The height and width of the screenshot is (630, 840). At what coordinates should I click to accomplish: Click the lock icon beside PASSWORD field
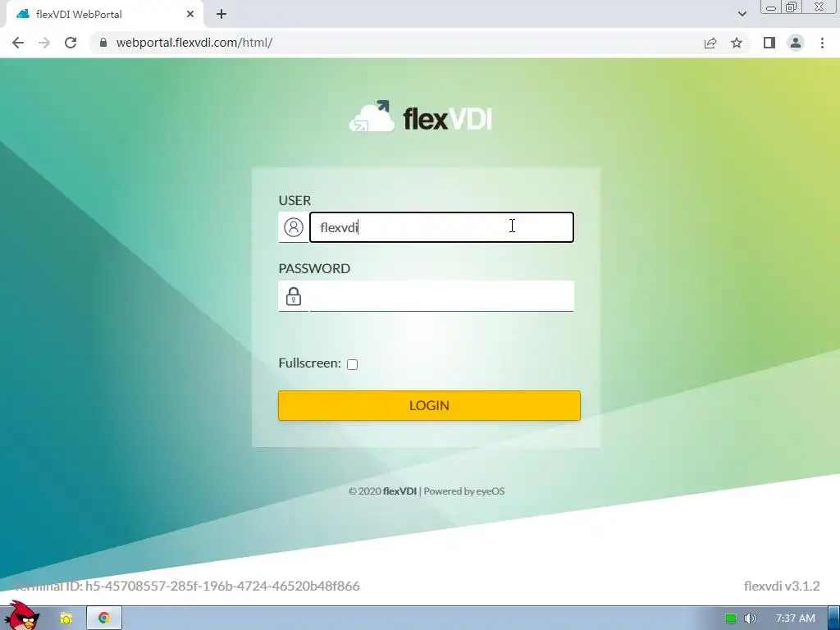pos(294,295)
